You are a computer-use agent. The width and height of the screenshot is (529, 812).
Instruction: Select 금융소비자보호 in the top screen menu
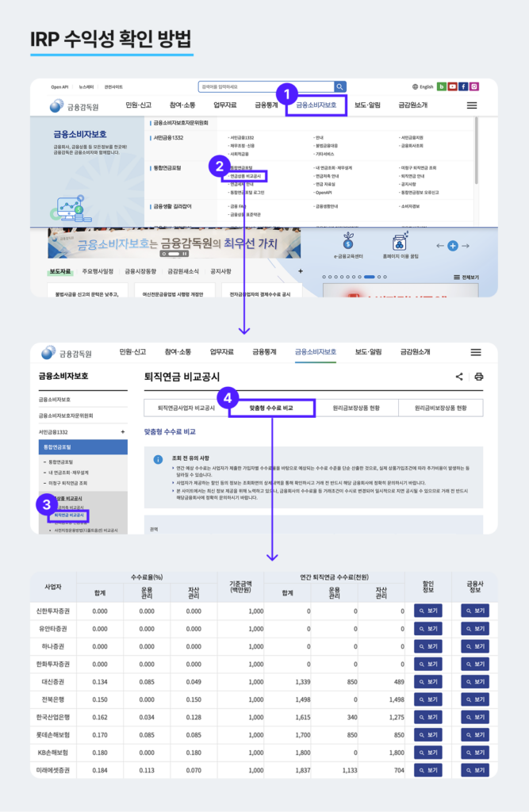coord(316,105)
